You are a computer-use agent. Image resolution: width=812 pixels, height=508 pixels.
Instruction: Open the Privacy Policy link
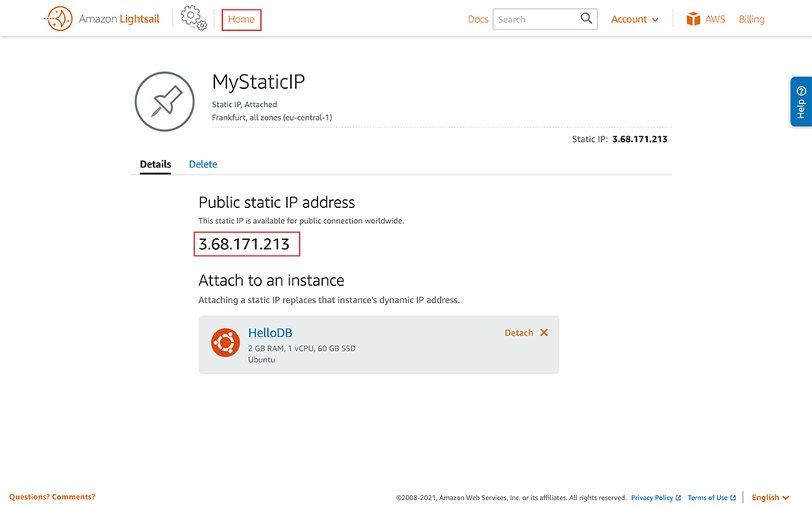coord(652,498)
